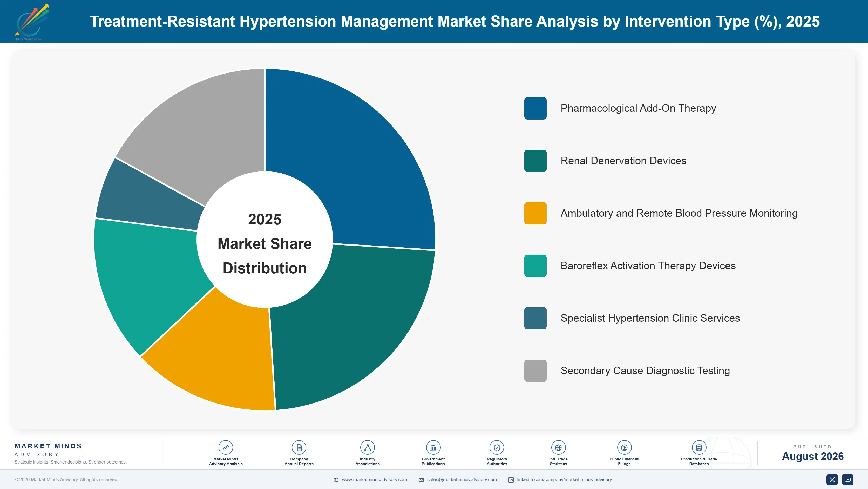
Task: Click the Renal Denervation Devices green swatch
Action: (535, 161)
